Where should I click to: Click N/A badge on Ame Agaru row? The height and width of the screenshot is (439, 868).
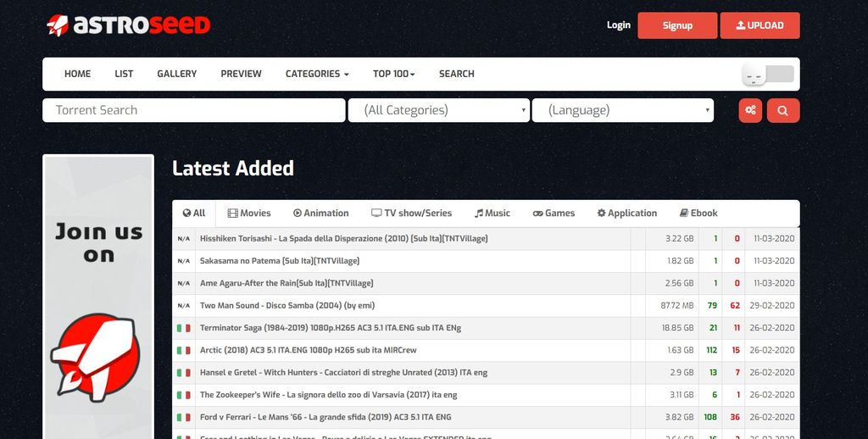[184, 283]
